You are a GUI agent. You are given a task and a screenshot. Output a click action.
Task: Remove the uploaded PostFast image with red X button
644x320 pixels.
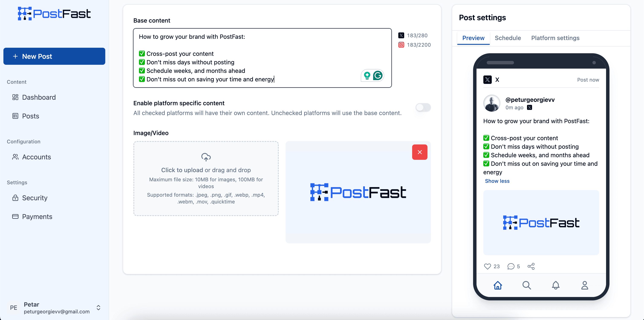pyautogui.click(x=420, y=152)
